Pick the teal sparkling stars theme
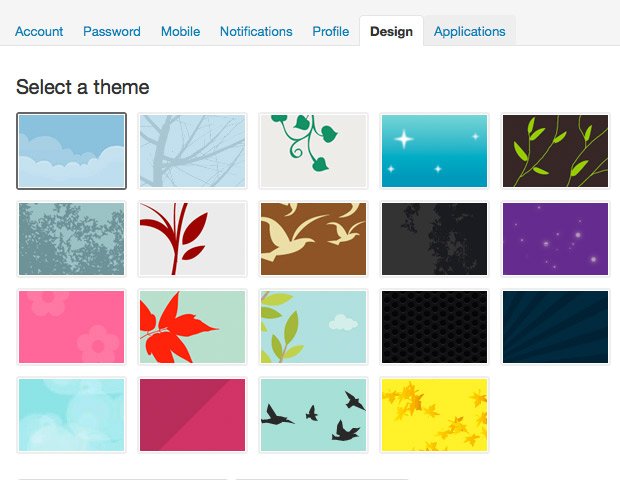The image size is (620, 480). (434, 151)
